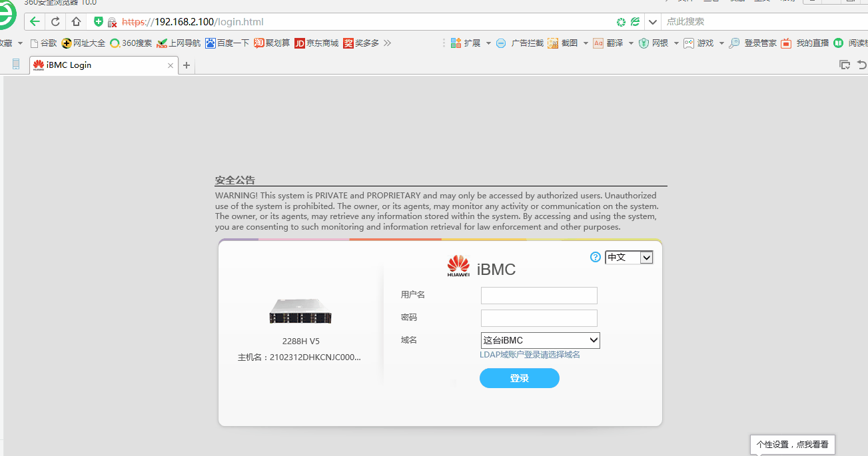Screen dimensions: 868x456
Task: Open the 上网导航 bookmark
Action: pos(178,43)
